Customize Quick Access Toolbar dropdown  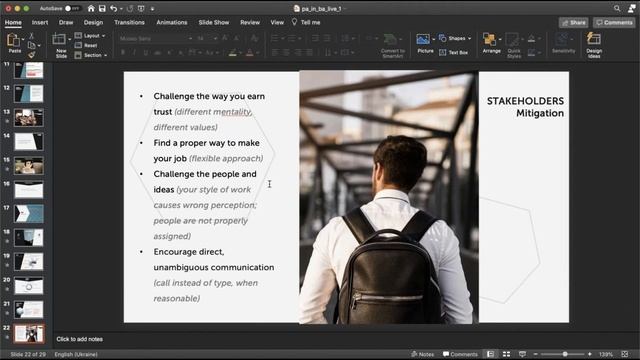[x=152, y=9]
